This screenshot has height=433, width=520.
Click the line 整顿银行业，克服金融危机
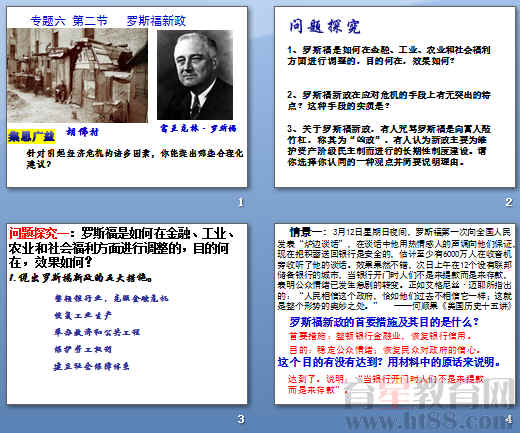coord(111,298)
